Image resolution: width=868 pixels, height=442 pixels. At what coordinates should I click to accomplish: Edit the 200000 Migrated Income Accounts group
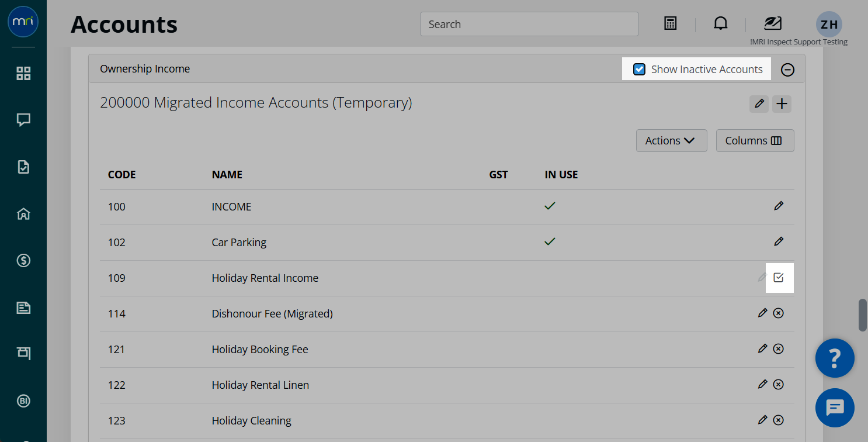coord(759,104)
